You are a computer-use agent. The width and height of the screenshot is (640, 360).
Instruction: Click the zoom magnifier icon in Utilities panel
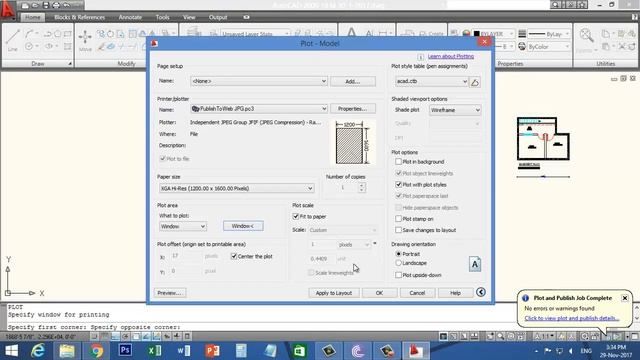(587, 36)
